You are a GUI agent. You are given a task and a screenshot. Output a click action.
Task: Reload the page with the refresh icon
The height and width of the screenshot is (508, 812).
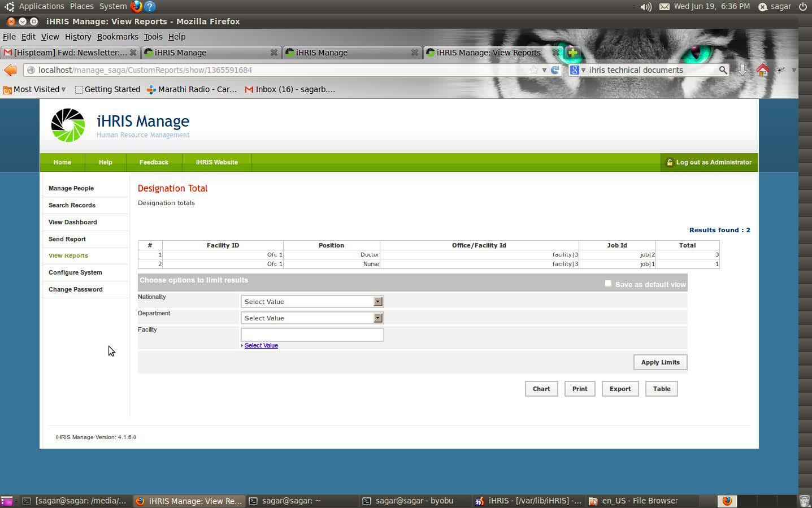[555, 70]
